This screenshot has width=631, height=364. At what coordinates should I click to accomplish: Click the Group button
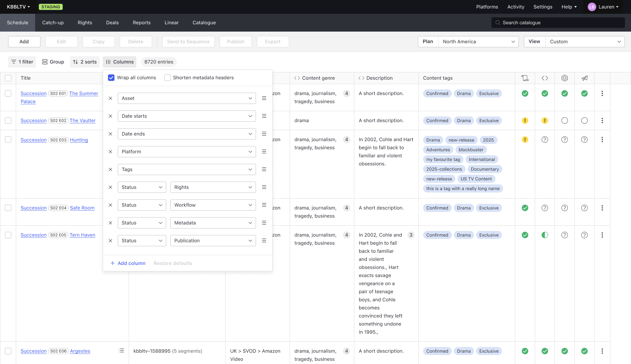53,62
